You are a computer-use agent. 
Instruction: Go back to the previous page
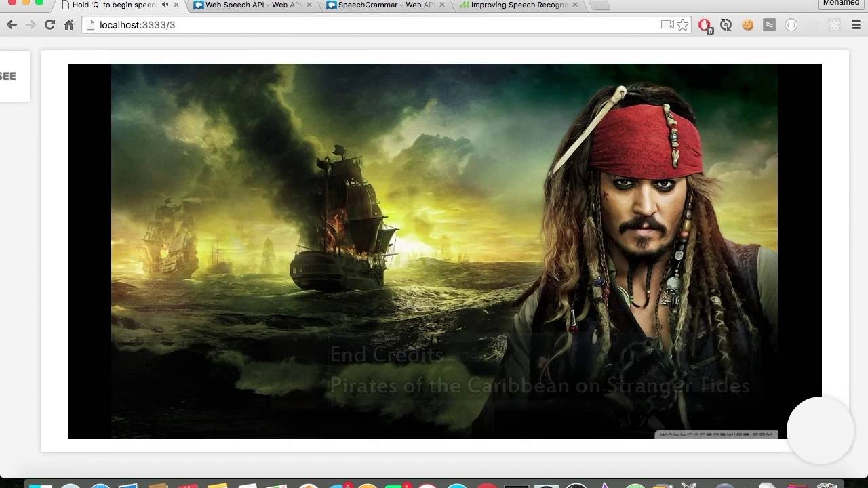click(12, 25)
